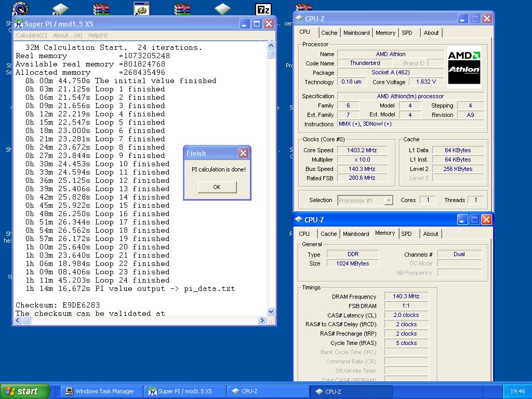Image resolution: width=532 pixels, height=399 pixels.
Task: Switch to Mainboard tab in the CPU-Z window showing Timings
Action: pos(356,234)
